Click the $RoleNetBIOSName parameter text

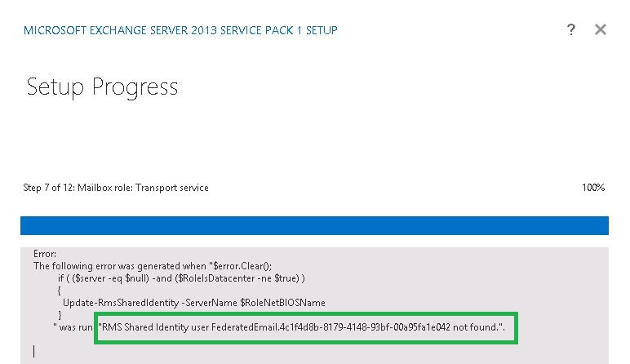pos(282,303)
